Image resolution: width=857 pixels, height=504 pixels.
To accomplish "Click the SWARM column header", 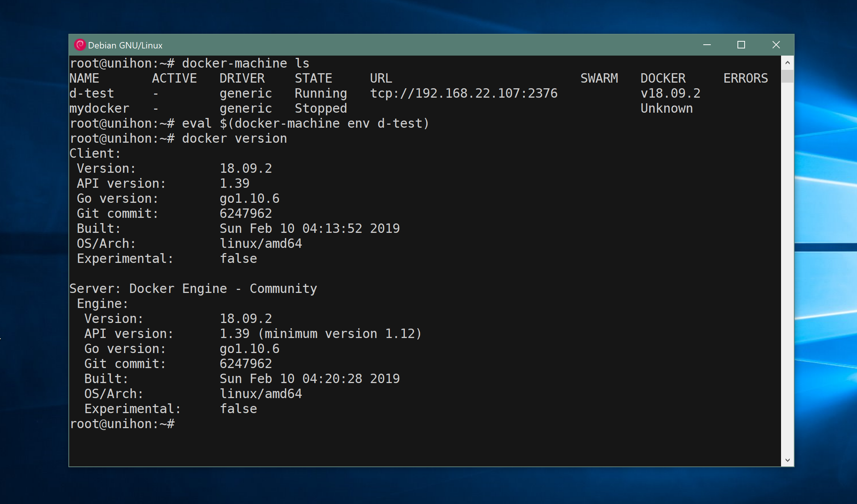I will [x=599, y=78].
